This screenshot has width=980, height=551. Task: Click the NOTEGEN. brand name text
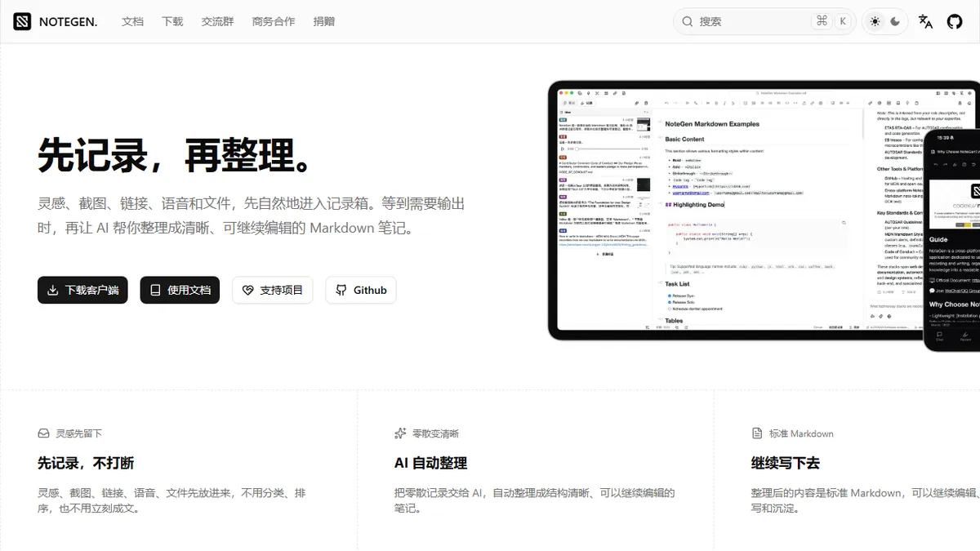point(68,22)
